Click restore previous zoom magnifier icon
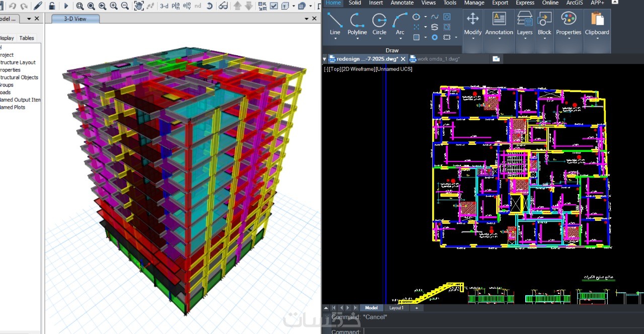The height and width of the screenshot is (334, 644). tap(103, 6)
